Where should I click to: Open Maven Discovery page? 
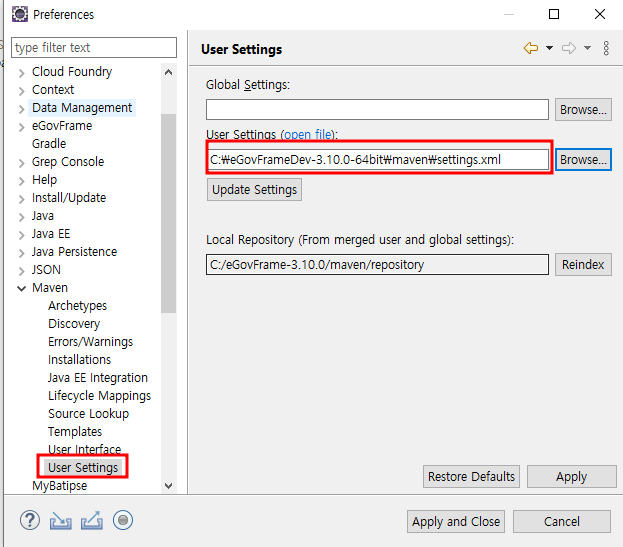[x=74, y=323]
